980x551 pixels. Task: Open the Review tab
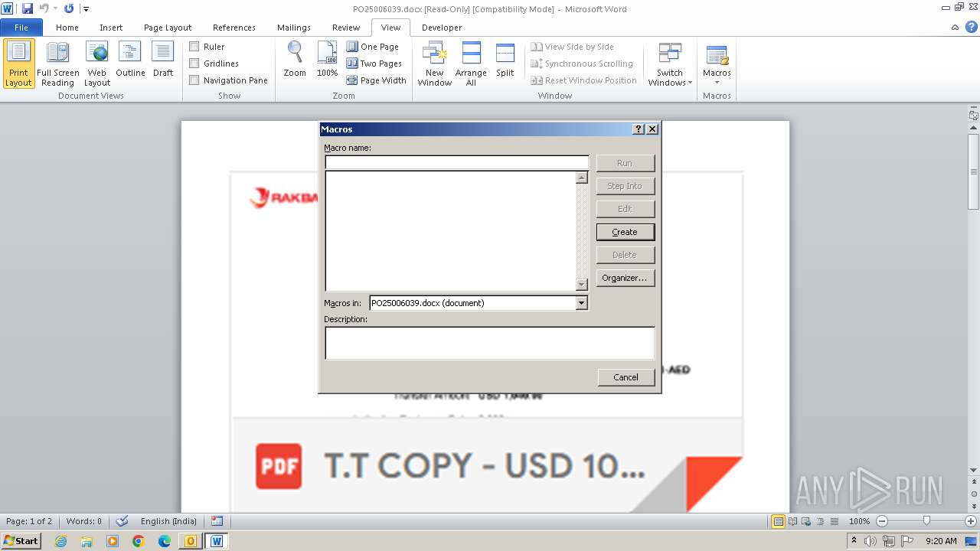(346, 28)
